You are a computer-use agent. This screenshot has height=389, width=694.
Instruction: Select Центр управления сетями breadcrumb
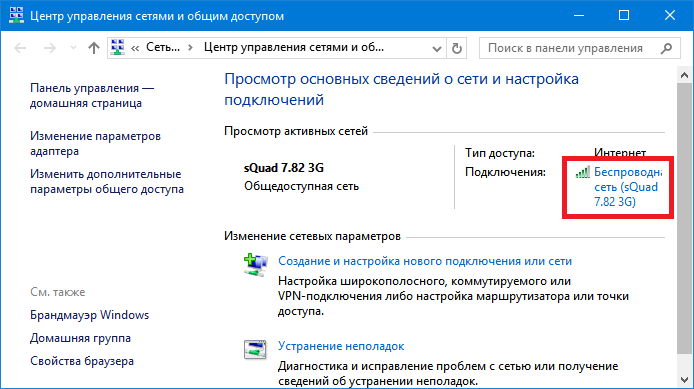[x=294, y=47]
